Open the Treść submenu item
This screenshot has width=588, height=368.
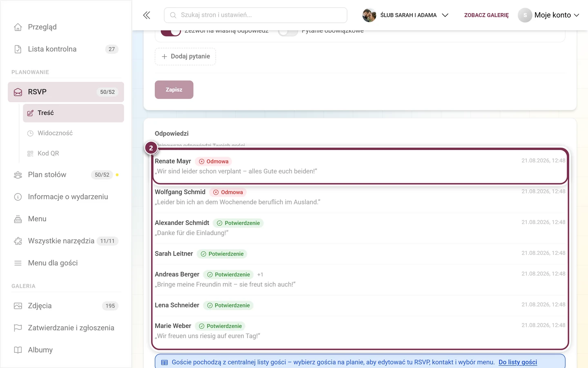coord(73,113)
